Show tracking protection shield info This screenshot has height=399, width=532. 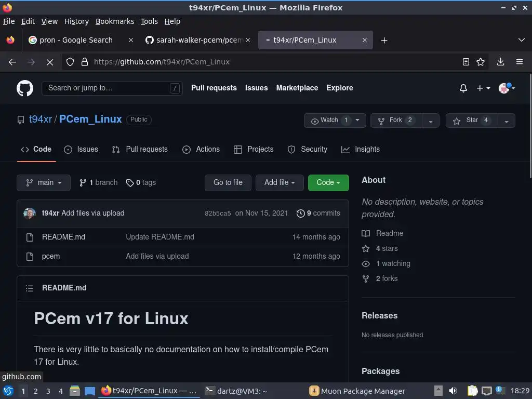pos(70,62)
